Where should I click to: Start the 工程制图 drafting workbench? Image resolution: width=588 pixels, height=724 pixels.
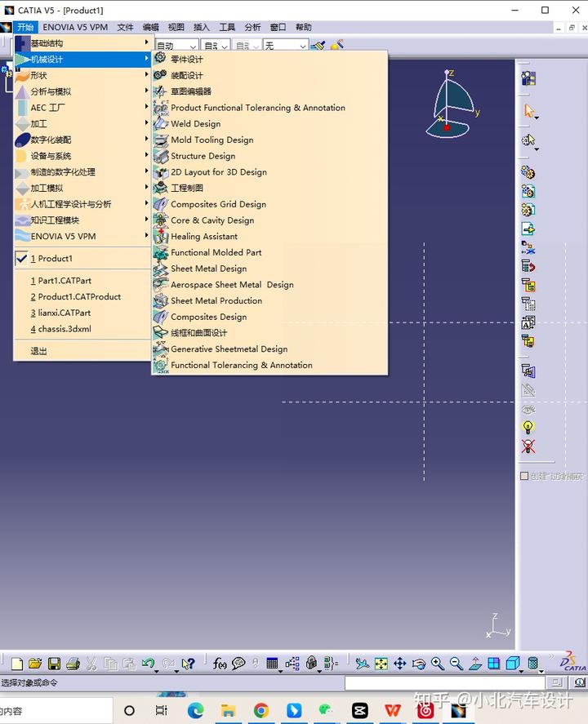click(269, 188)
